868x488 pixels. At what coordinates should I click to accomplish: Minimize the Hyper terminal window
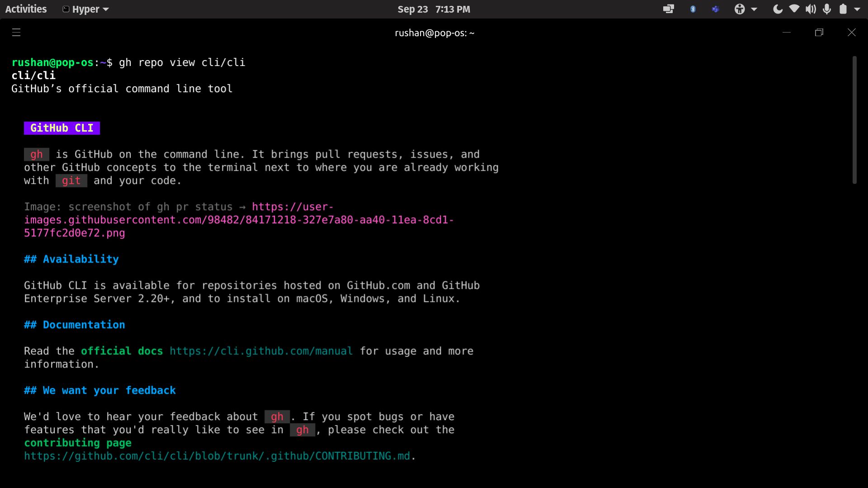[787, 33]
